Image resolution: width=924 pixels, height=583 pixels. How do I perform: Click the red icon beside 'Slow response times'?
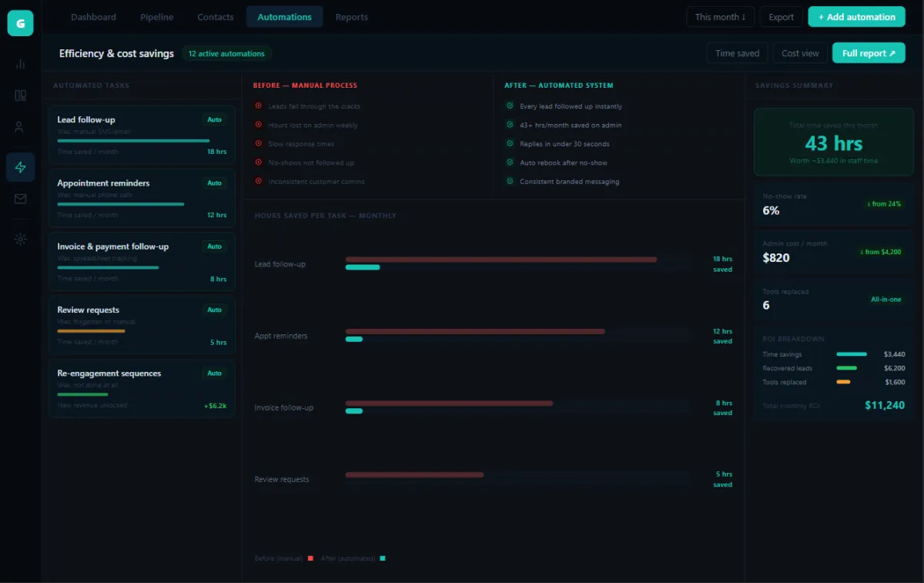tap(258, 144)
